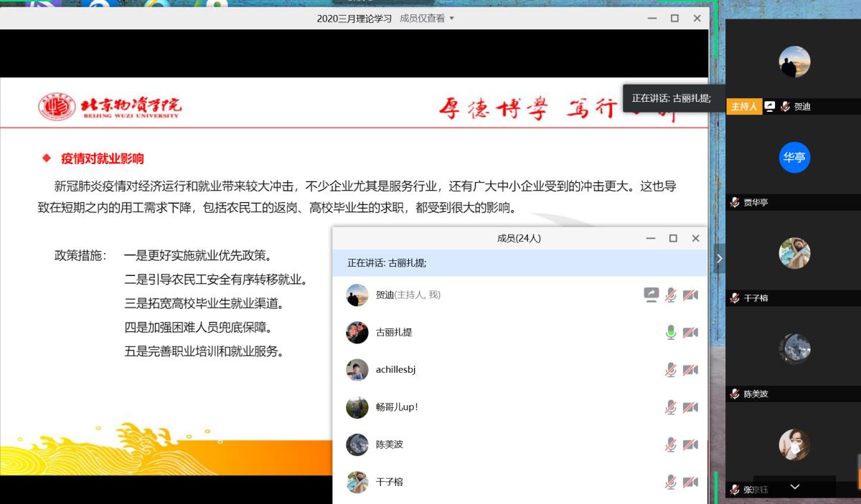Toggle achillesbj's microphone mute state
This screenshot has width=861, height=504.
[x=671, y=370]
